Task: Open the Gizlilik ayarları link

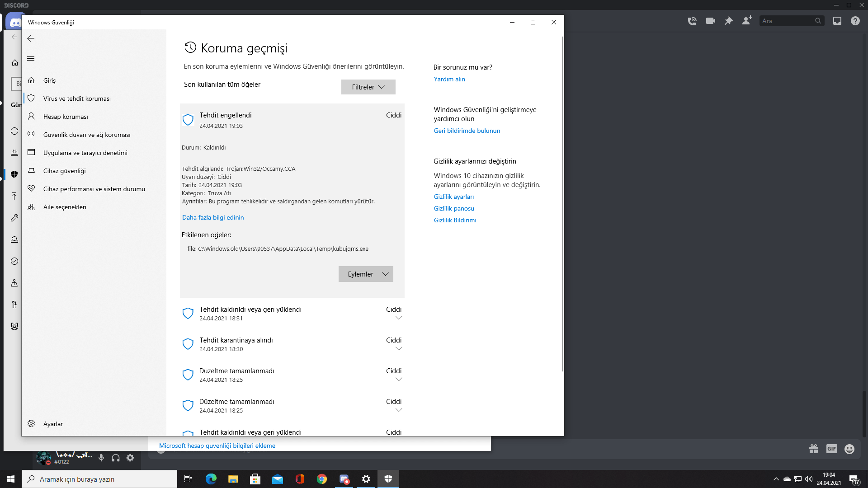Action: (454, 197)
